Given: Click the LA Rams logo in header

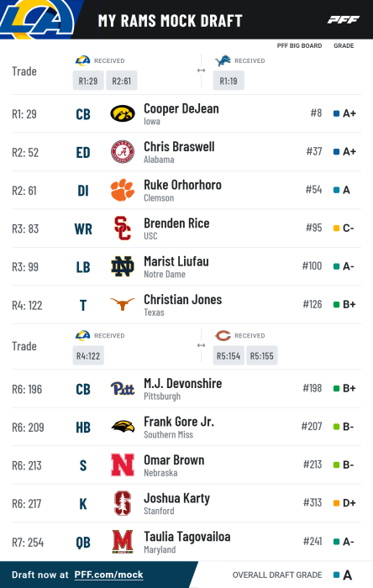Looking at the screenshot, I should pos(38,18).
